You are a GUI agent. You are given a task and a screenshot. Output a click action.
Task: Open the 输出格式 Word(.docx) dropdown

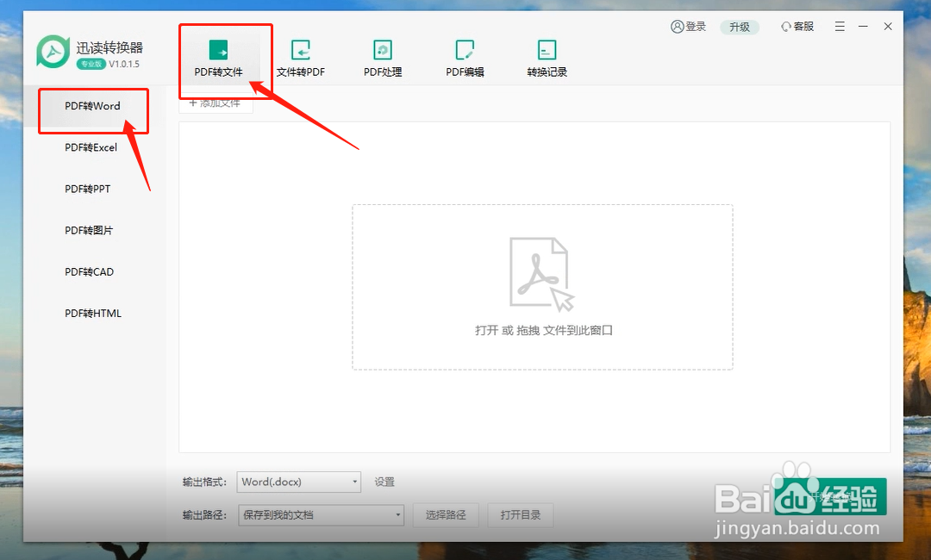point(298,482)
